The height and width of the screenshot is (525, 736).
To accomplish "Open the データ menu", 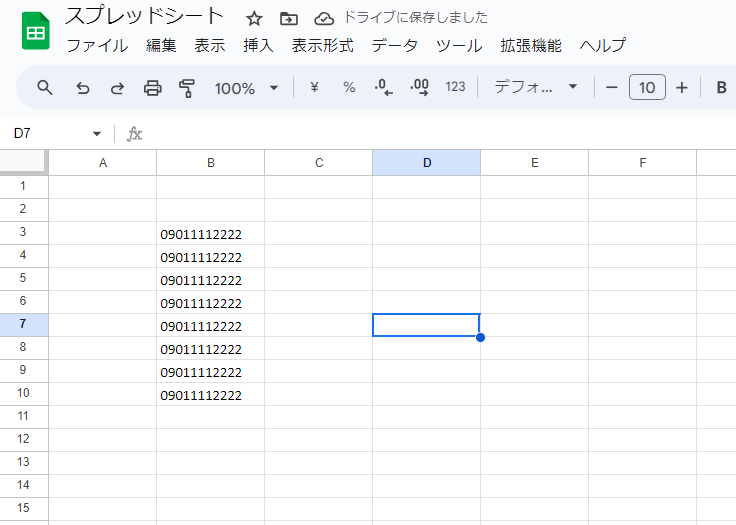I will tap(394, 46).
